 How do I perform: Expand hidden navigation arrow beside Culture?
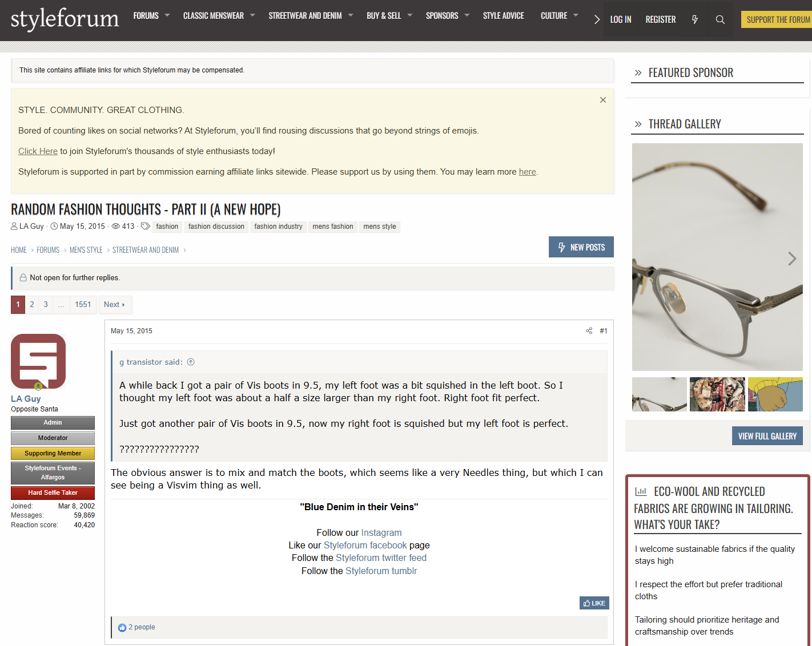tap(597, 19)
